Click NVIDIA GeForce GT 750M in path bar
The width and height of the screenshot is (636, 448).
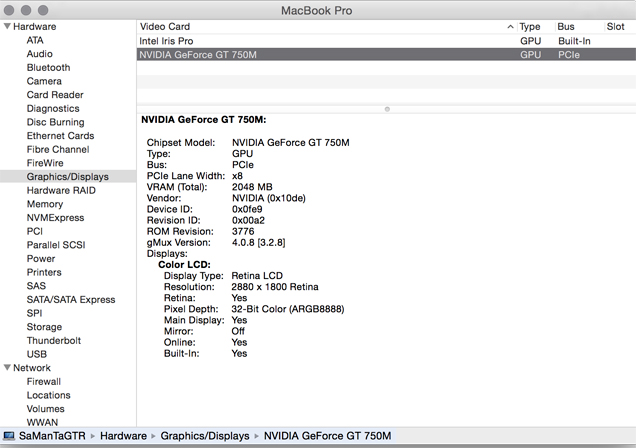[x=327, y=436]
